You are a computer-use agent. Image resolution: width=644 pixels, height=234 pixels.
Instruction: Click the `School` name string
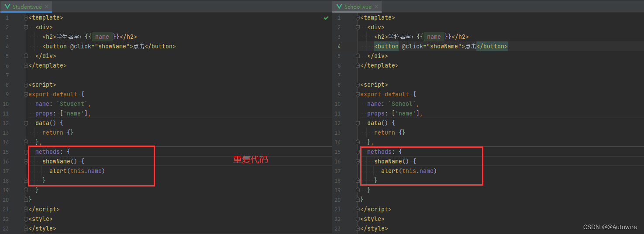pos(402,104)
